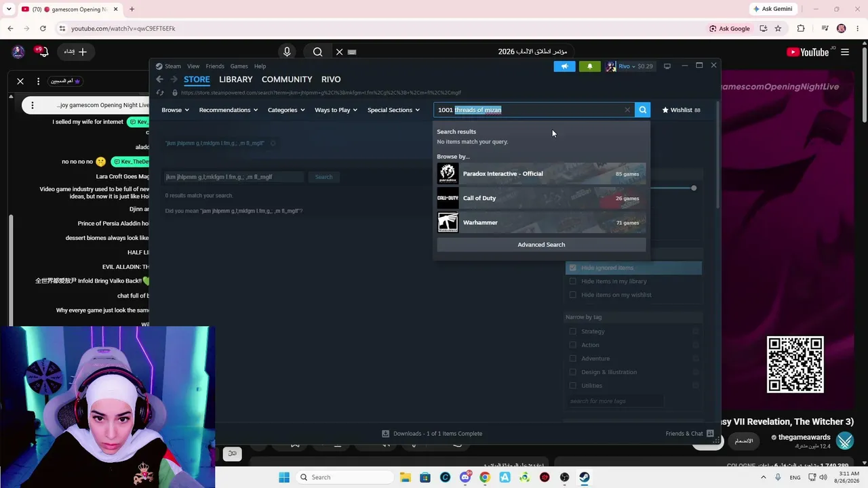The image size is (868, 488).
Task: Open Chrome extensions puzzle icon
Action: click(x=801, y=28)
